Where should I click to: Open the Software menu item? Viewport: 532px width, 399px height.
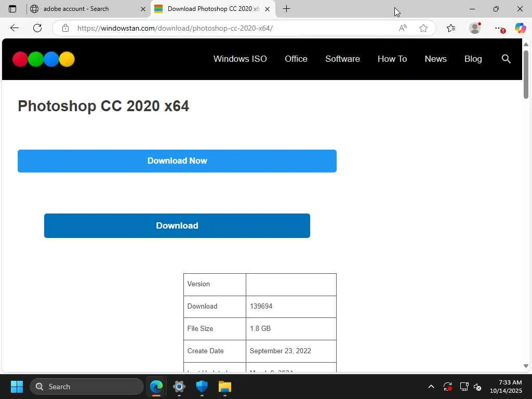(x=342, y=59)
